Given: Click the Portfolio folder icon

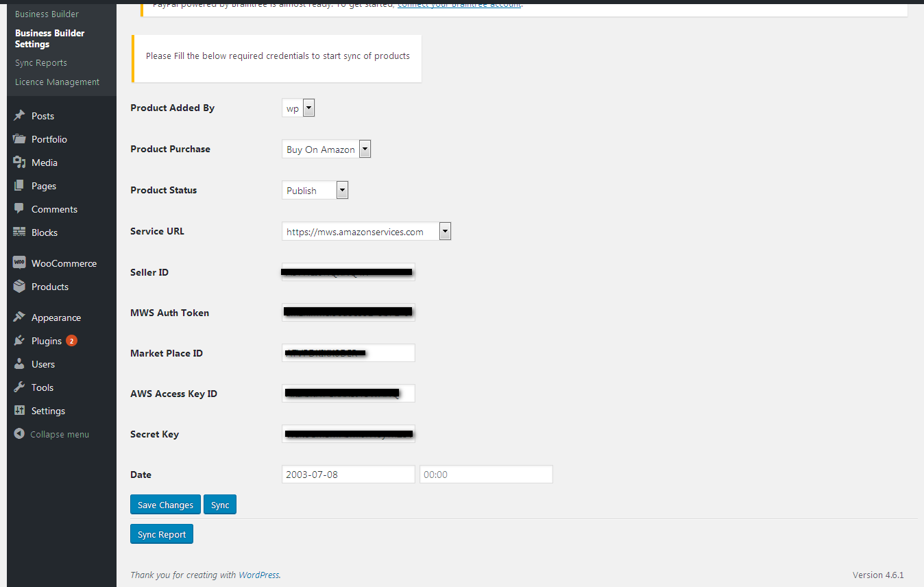Looking at the screenshot, I should tap(19, 139).
